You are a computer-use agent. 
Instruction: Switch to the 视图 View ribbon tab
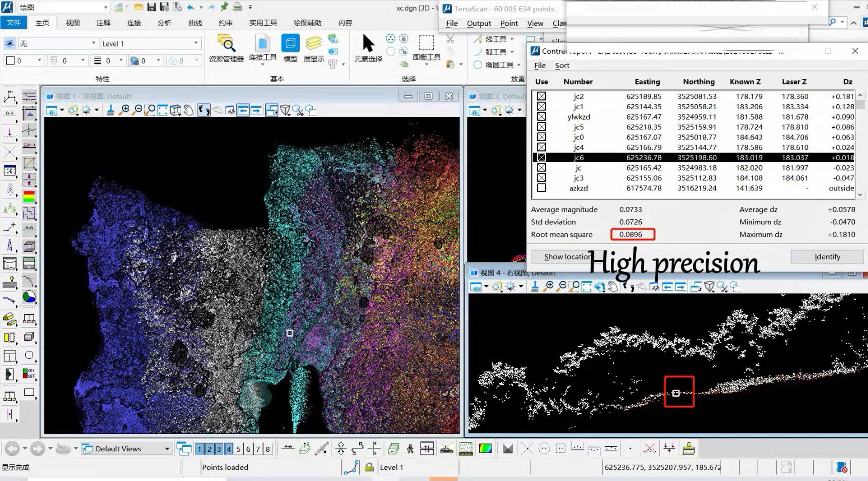tap(72, 22)
